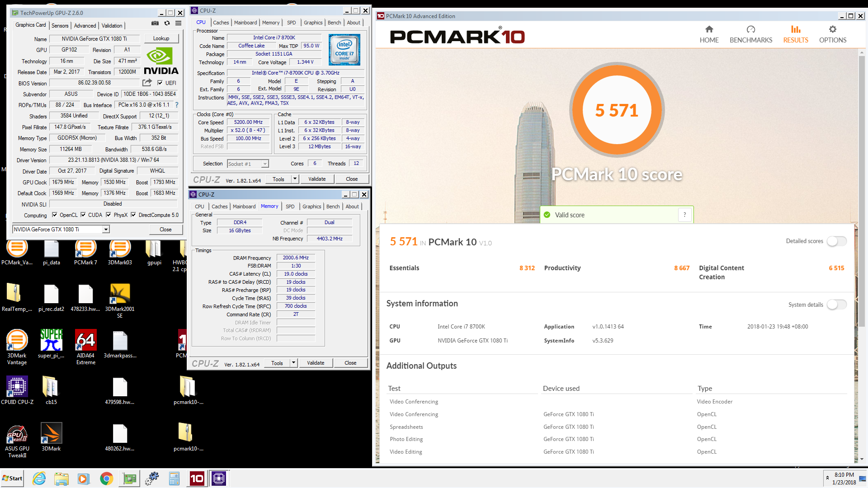
Task: Click Bus Interface question mark icon
Action: (177, 105)
